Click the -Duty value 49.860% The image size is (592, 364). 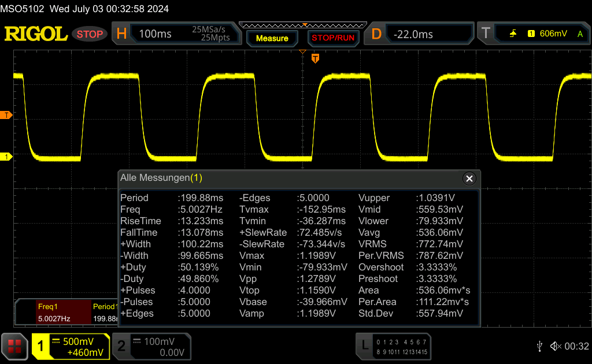coord(199,278)
